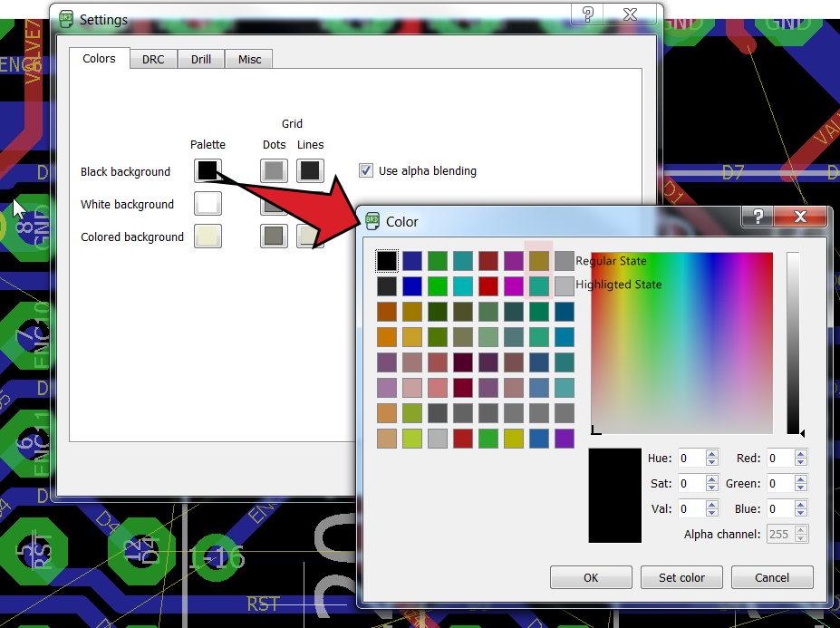Screen dimensions: 840x628
Task: Pick a color in the hue-saturation field
Action: pos(682,343)
